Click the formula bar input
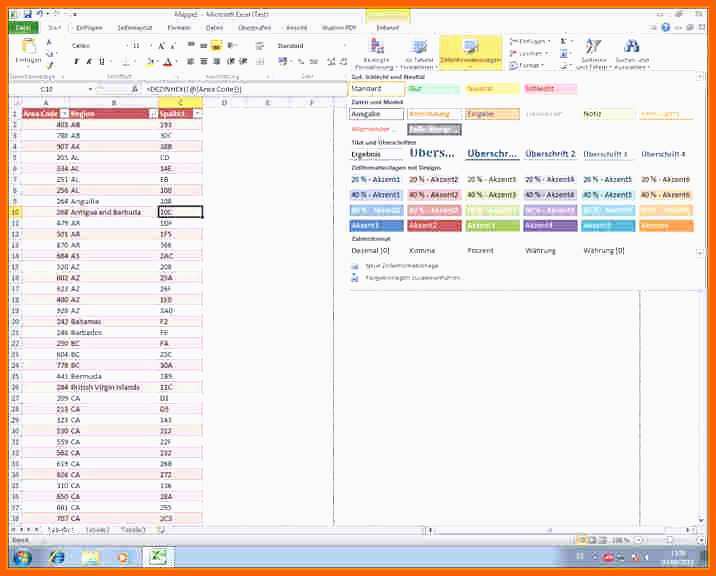Image resolution: width=716 pixels, height=576 pixels. point(244,89)
